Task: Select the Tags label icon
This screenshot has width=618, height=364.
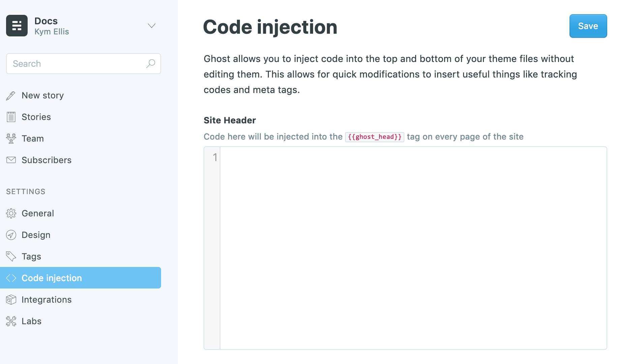Action: [x=11, y=256]
